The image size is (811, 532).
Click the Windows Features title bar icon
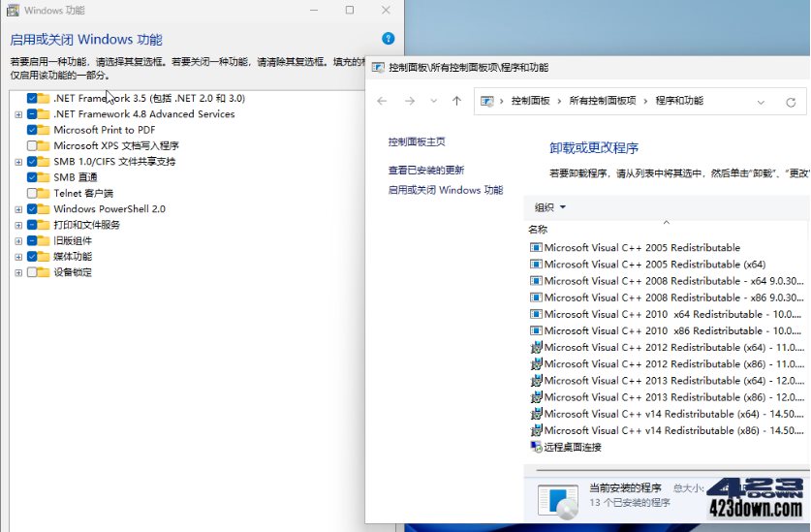[13, 11]
